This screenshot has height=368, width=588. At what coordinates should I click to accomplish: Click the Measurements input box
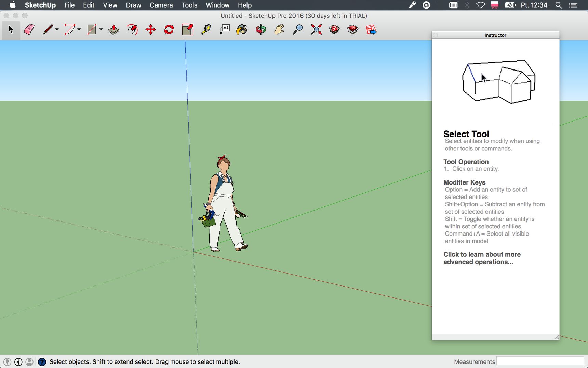[540, 361]
